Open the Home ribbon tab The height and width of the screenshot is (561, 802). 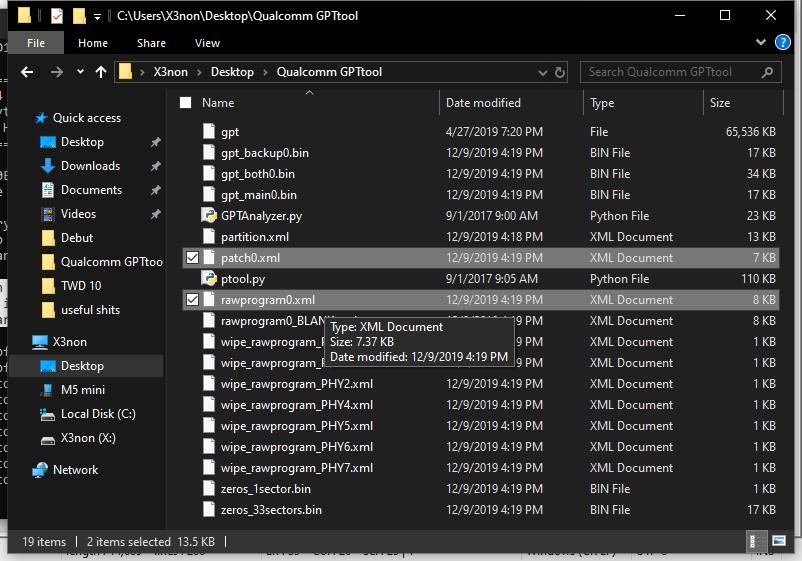coord(93,43)
